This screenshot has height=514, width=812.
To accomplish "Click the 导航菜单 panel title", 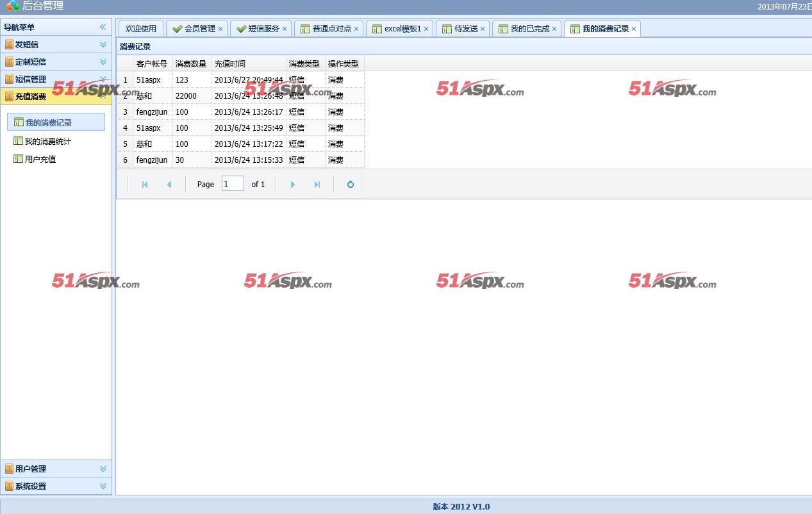I will [x=19, y=27].
